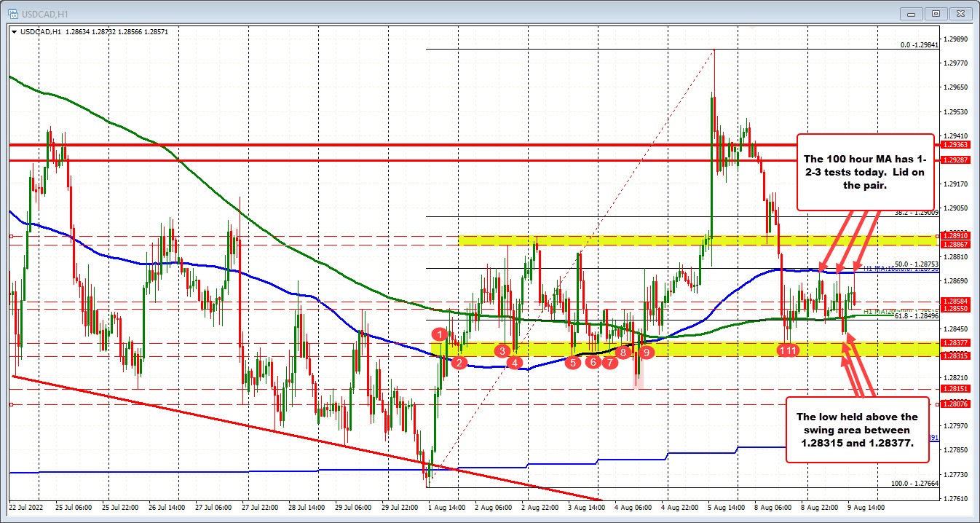
Task: Select marker 9 badge beside the swing area
Action: (x=645, y=352)
